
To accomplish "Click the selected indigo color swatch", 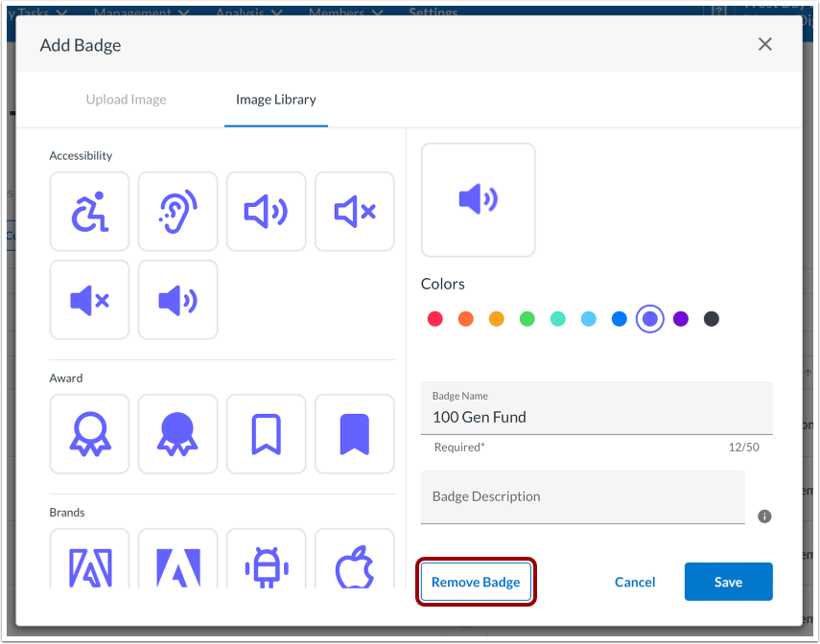I will tap(650, 319).
